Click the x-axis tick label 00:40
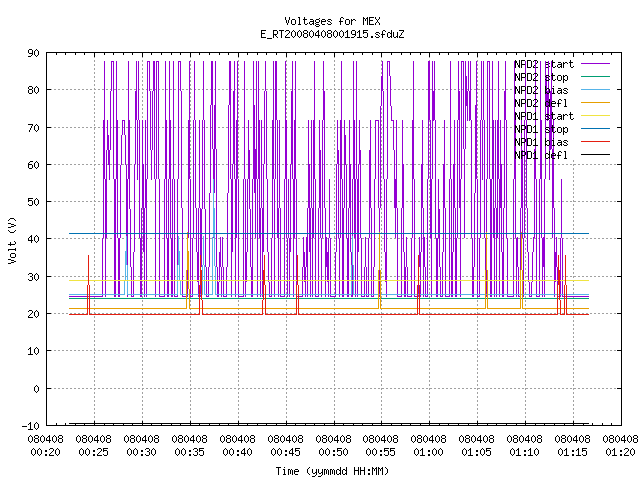Image resolution: width=640 pixels, height=480 pixels. coord(237,452)
